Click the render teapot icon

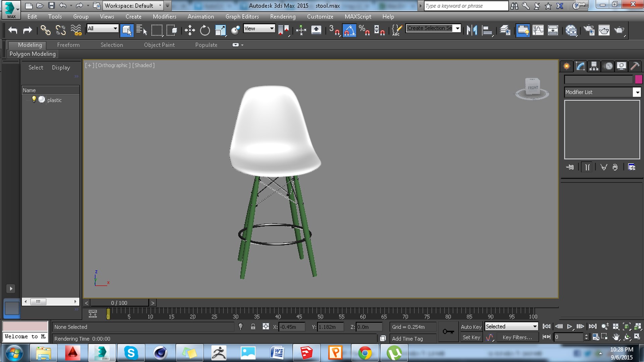(x=619, y=30)
